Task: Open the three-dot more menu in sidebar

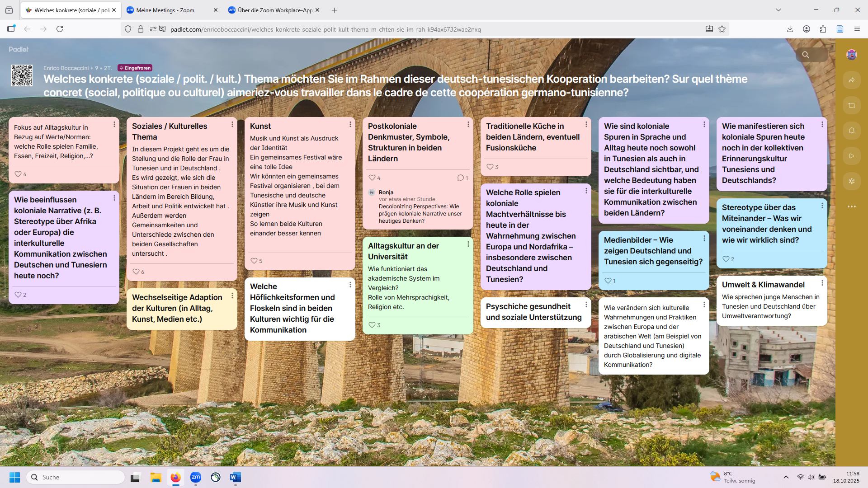Action: click(851, 206)
